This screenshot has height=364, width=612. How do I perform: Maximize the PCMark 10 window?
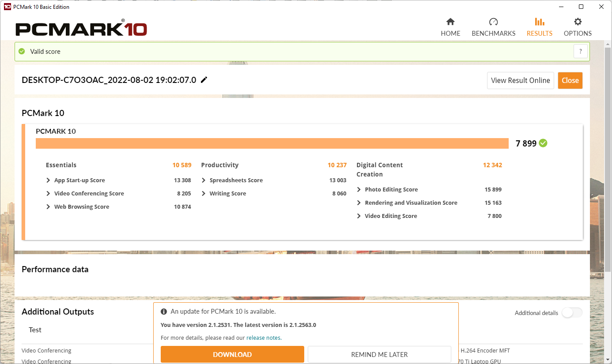581,7
